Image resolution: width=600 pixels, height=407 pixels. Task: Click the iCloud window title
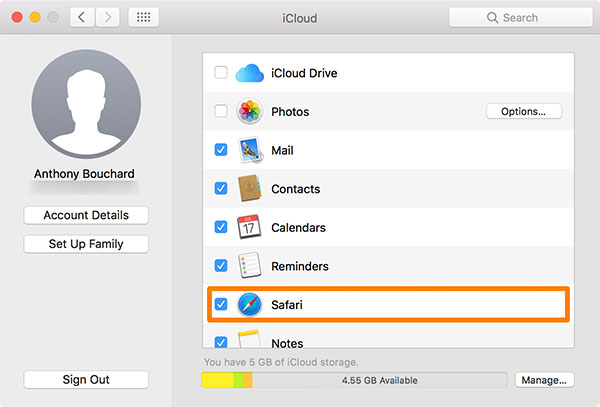(300, 18)
